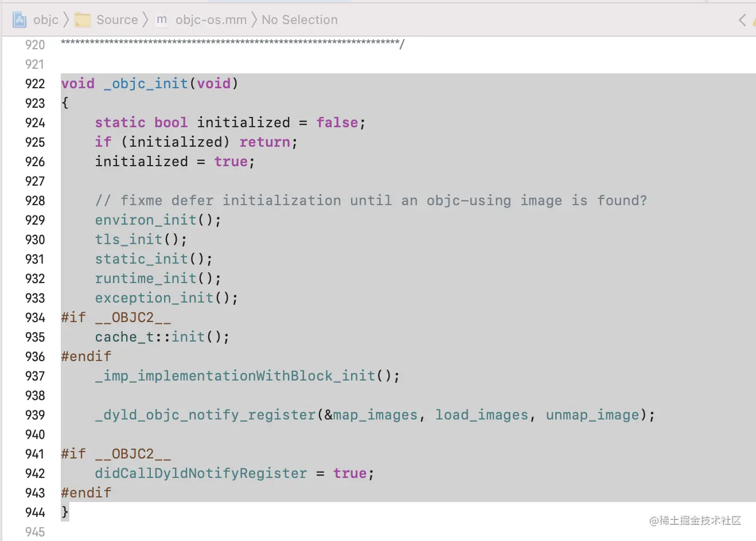
Task: Click the static_init call
Action: pyautogui.click(x=154, y=259)
